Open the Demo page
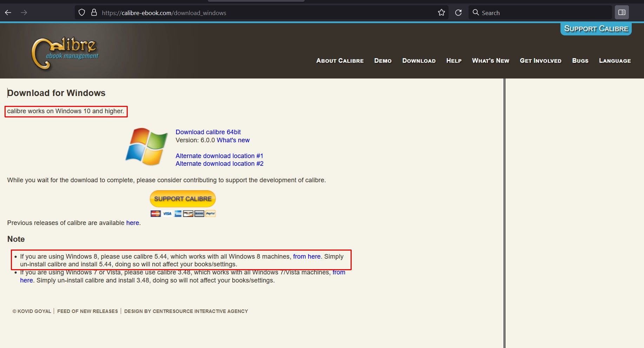The height and width of the screenshot is (348, 644). coord(383,61)
